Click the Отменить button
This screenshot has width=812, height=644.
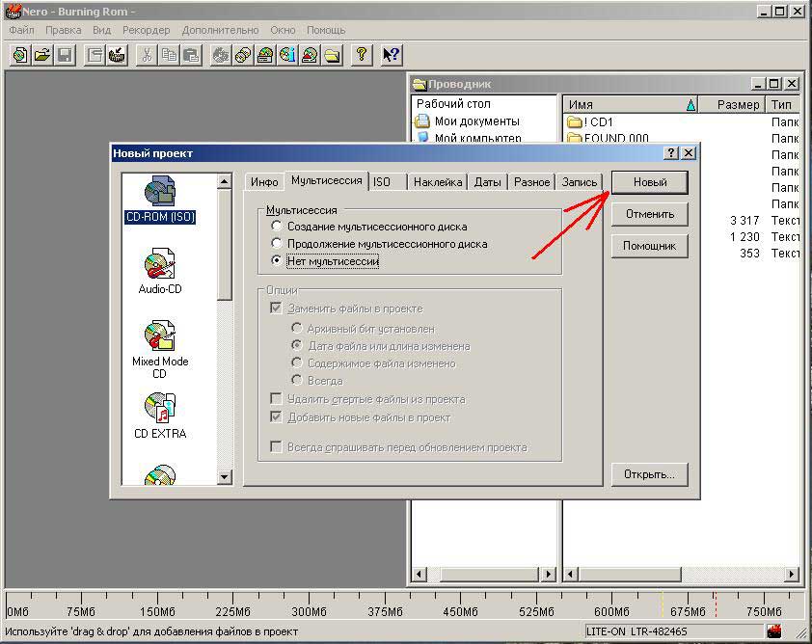coord(650,214)
